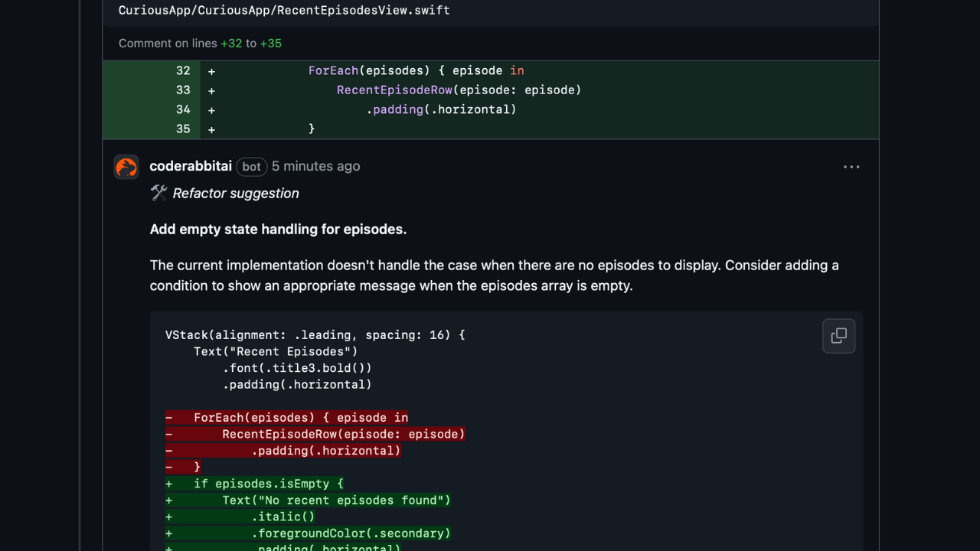Click the green "+35" line reference
The height and width of the screenshot is (551, 980).
coord(271,44)
